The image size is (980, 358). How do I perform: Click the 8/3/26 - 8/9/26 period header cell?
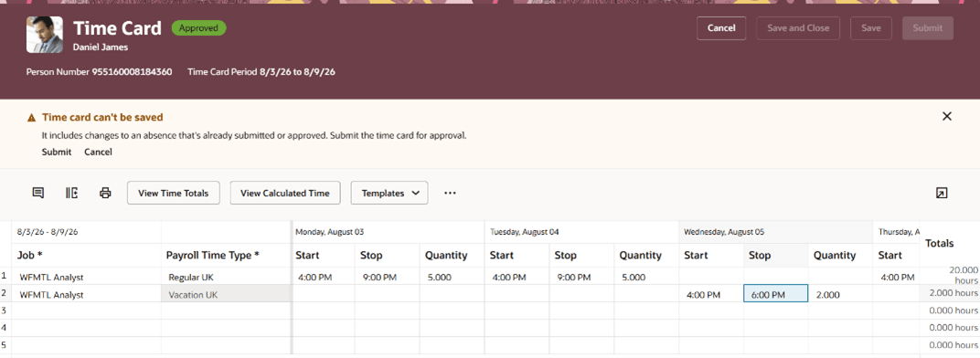86,232
